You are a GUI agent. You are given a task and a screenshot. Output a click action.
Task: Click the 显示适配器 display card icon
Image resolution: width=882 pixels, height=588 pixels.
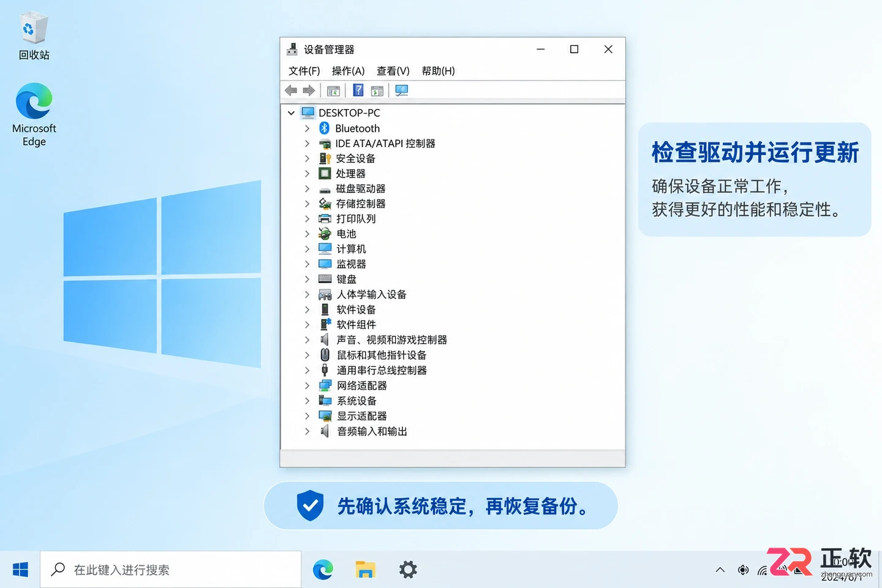pyautogui.click(x=325, y=416)
